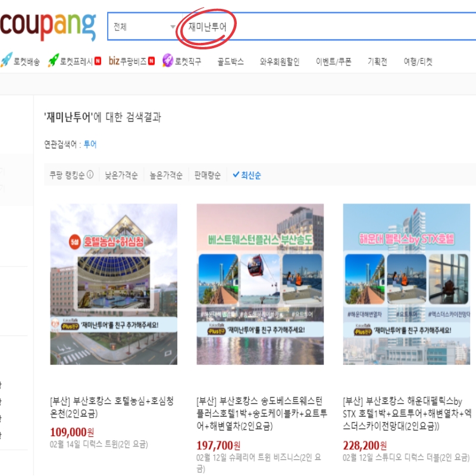Click the 109,000원 price
476x476 pixels.
click(x=72, y=432)
